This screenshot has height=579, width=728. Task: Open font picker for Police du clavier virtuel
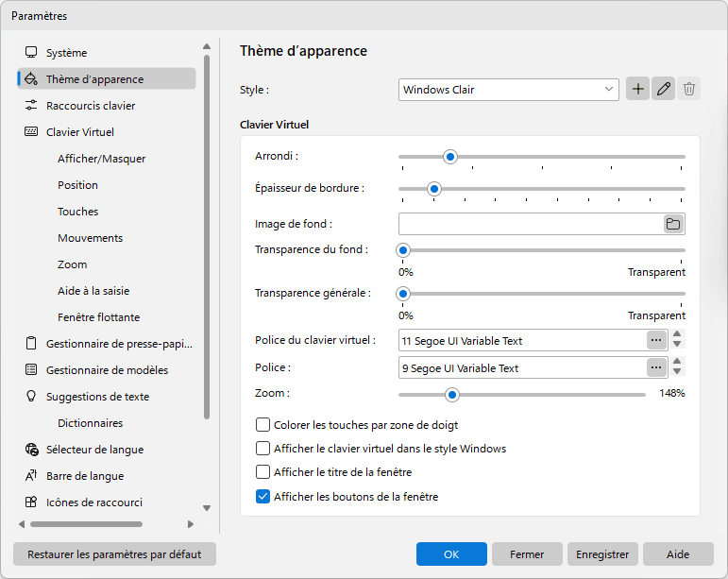coord(656,341)
